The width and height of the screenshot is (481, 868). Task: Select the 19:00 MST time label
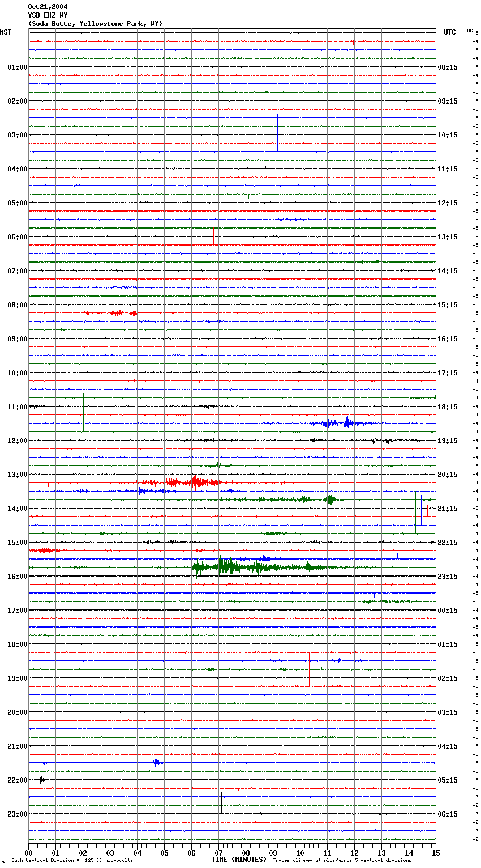pyautogui.click(x=18, y=678)
